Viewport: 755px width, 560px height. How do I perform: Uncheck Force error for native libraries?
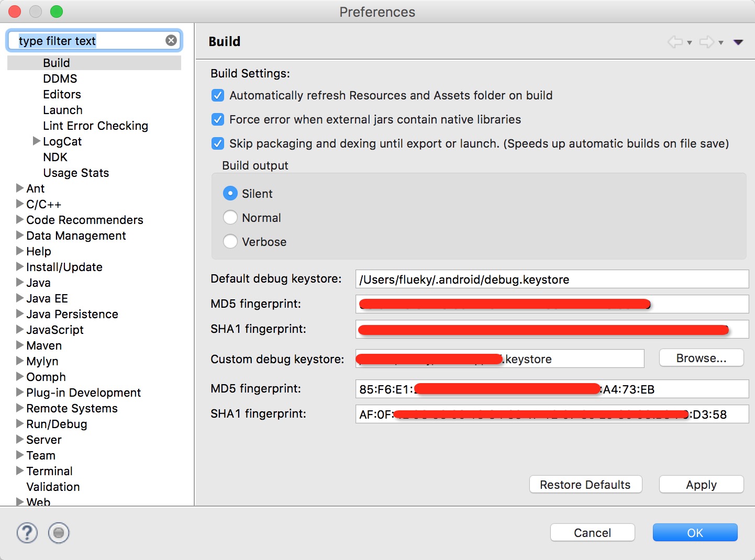coord(218,119)
